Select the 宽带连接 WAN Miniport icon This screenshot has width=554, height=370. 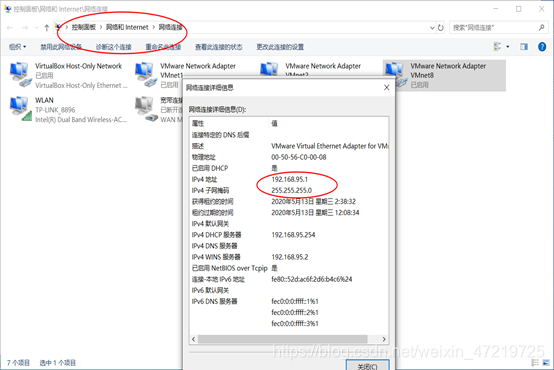pos(146,109)
